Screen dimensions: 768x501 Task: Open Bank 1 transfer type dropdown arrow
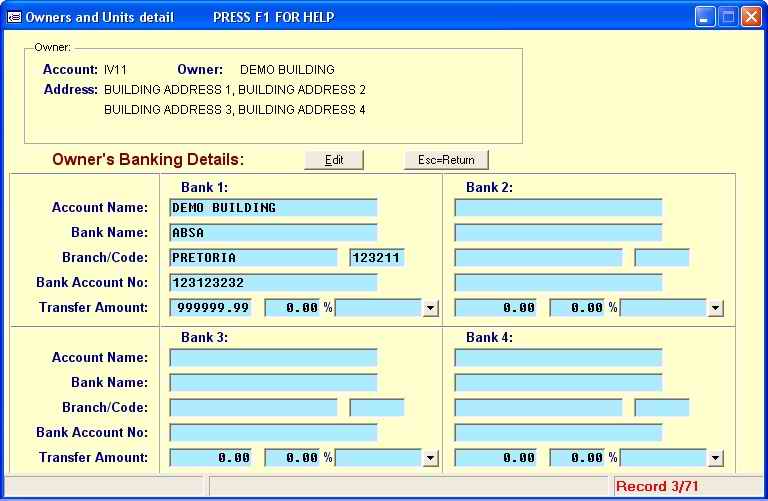pos(431,308)
